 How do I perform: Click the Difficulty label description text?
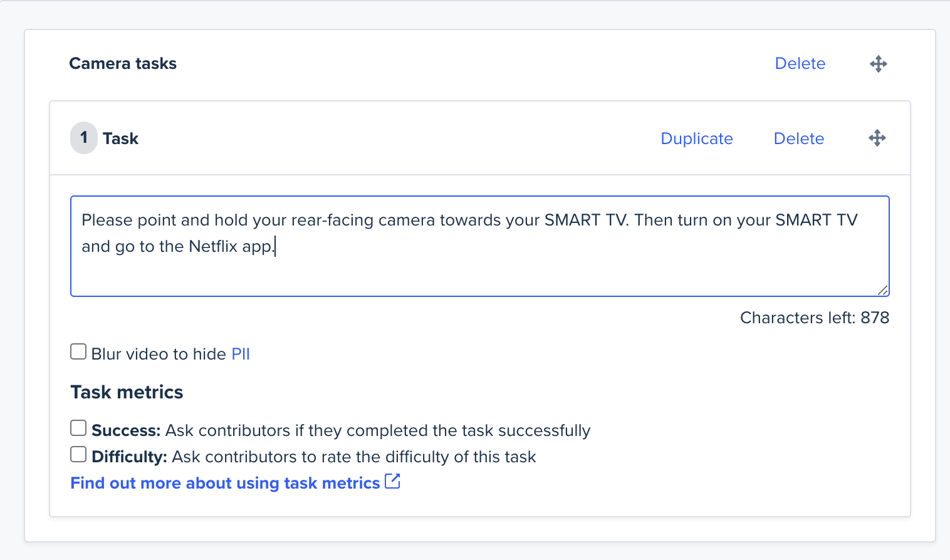click(354, 457)
